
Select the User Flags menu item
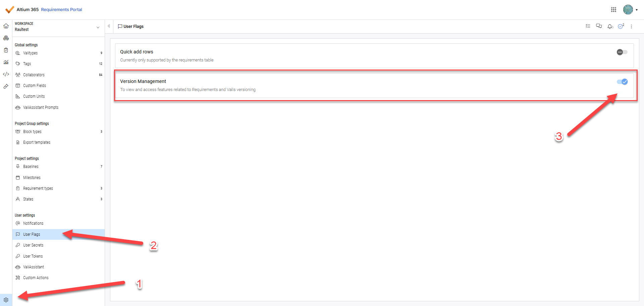click(x=58, y=234)
